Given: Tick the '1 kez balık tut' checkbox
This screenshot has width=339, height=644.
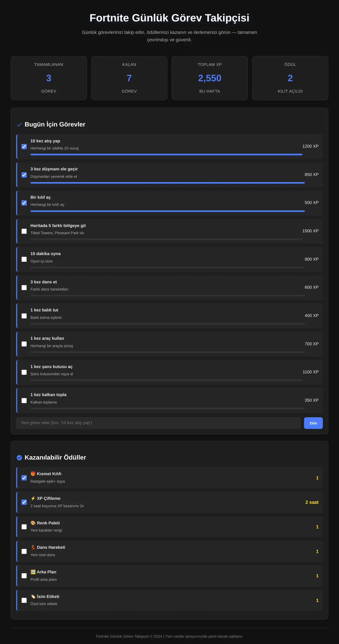Looking at the screenshot, I should pos(24,316).
